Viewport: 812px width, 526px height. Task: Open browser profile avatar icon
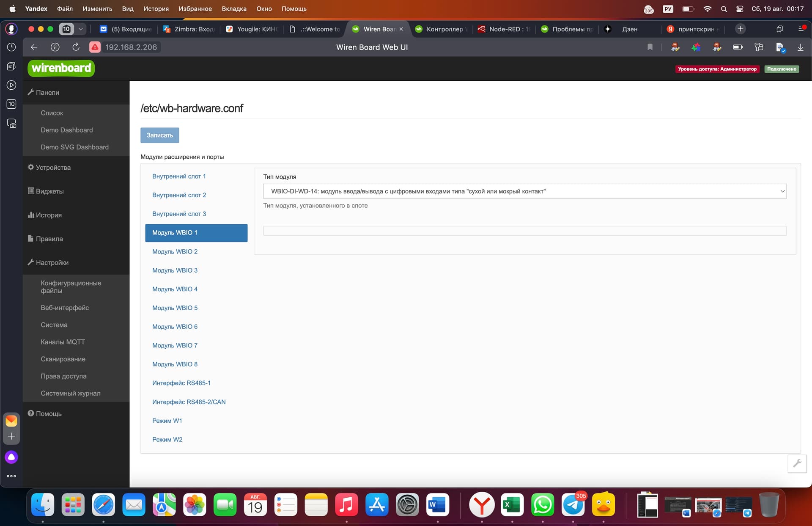pos(11,29)
